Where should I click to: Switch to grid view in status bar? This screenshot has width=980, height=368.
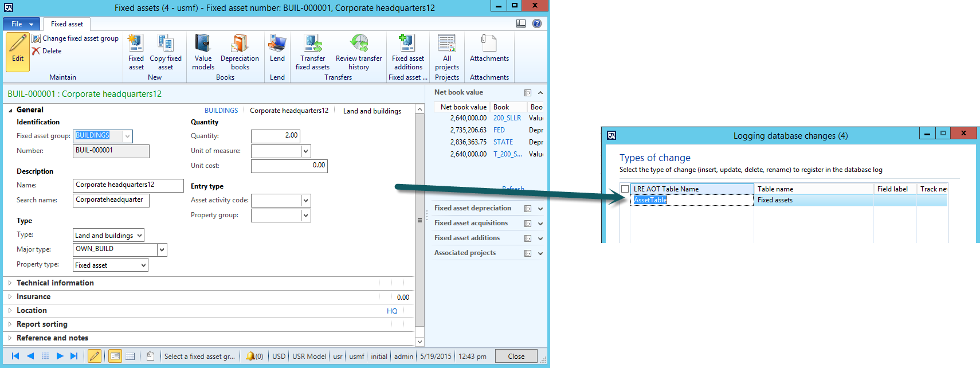[130, 356]
